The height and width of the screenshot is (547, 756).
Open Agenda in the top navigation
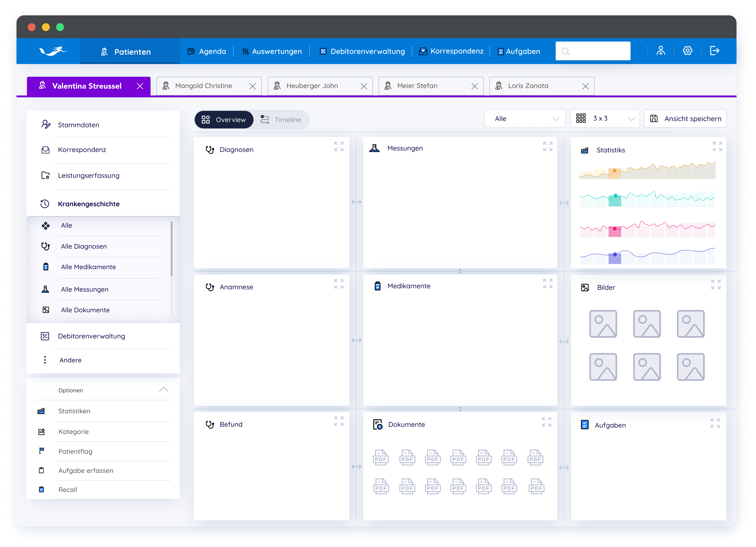click(207, 51)
